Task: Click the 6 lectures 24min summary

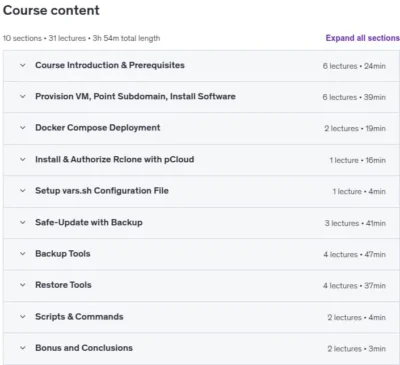Action: coord(354,66)
